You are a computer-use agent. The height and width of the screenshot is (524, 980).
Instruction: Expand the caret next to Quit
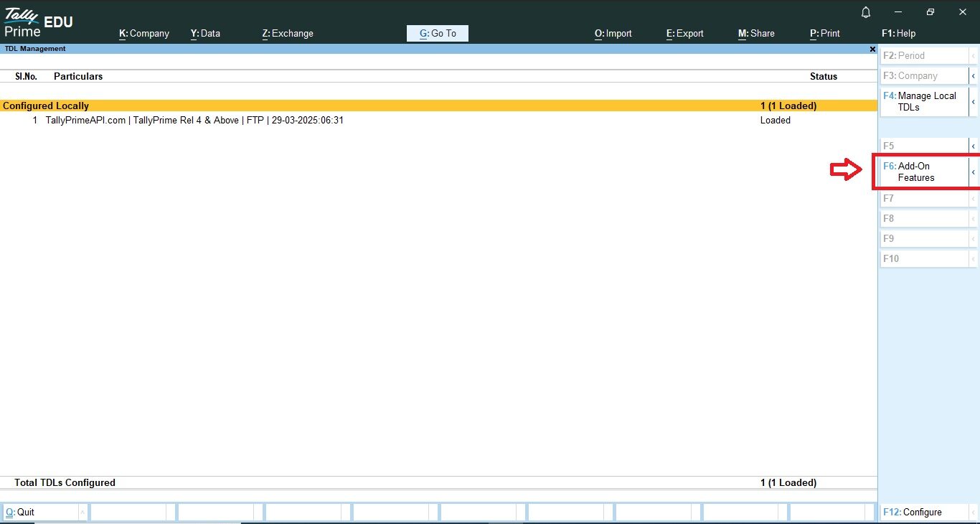pos(83,512)
